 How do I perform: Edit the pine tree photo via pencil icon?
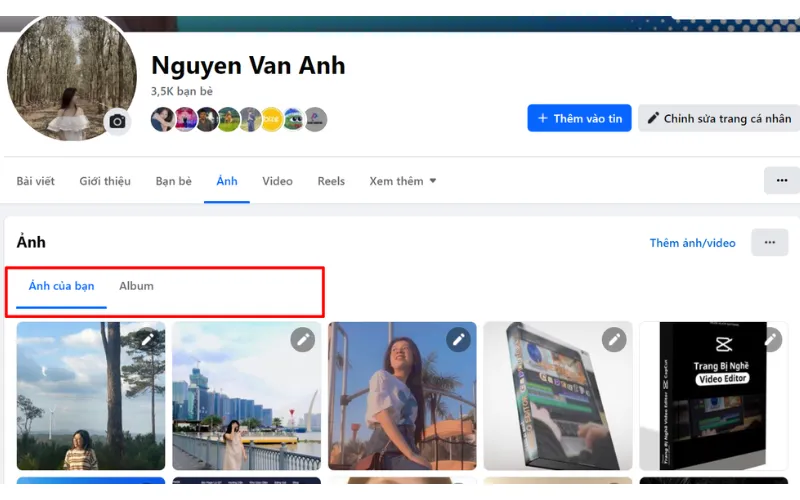click(147, 339)
